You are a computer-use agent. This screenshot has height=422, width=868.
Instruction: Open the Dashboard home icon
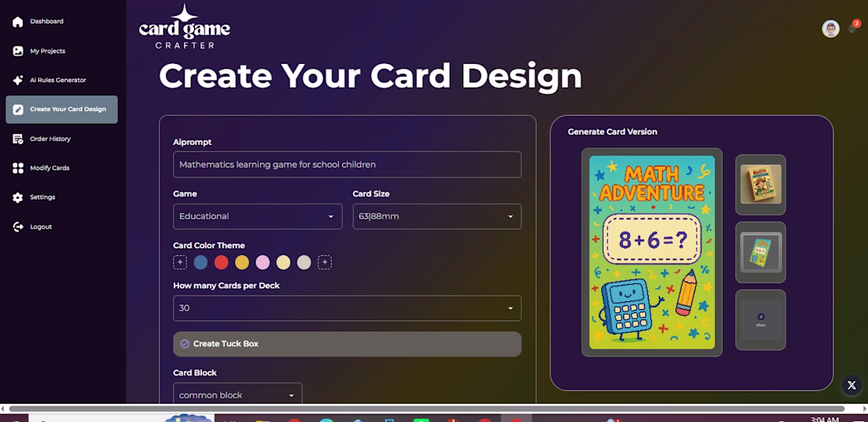point(17,21)
